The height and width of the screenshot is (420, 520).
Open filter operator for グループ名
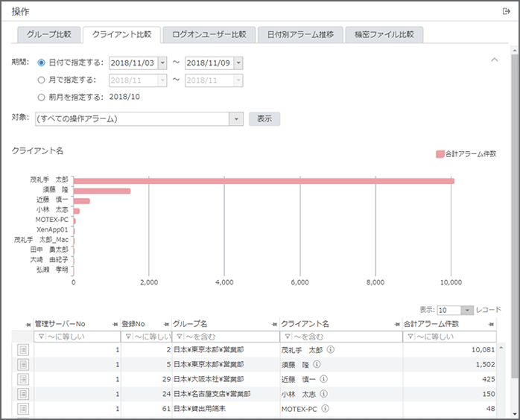(x=180, y=337)
